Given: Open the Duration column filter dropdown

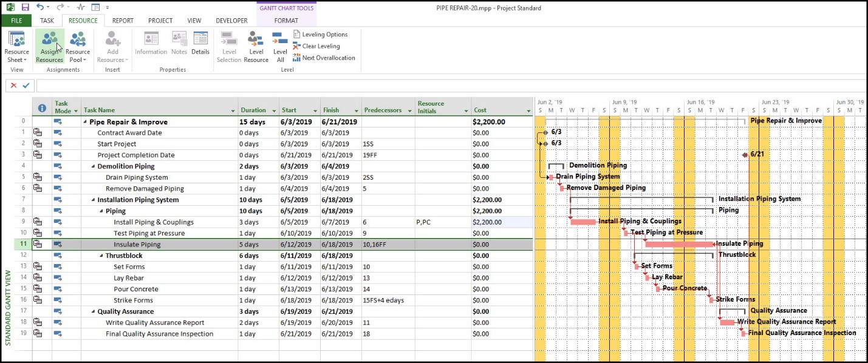Looking at the screenshot, I should pyautogui.click(x=273, y=111).
